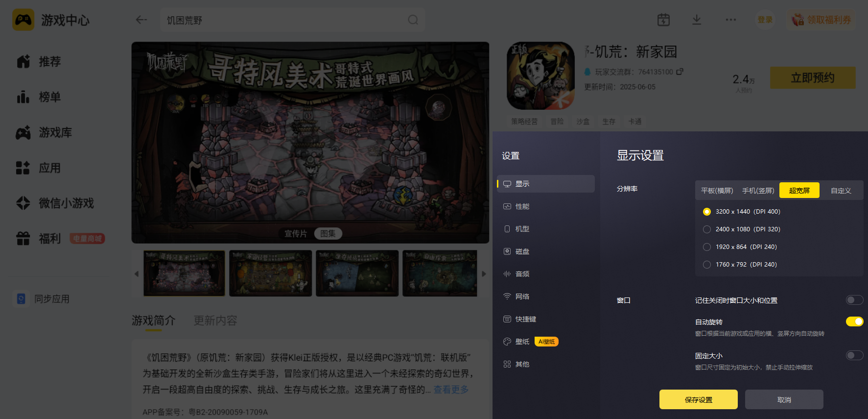
Task: Open 音频 audio settings
Action: pos(546,274)
